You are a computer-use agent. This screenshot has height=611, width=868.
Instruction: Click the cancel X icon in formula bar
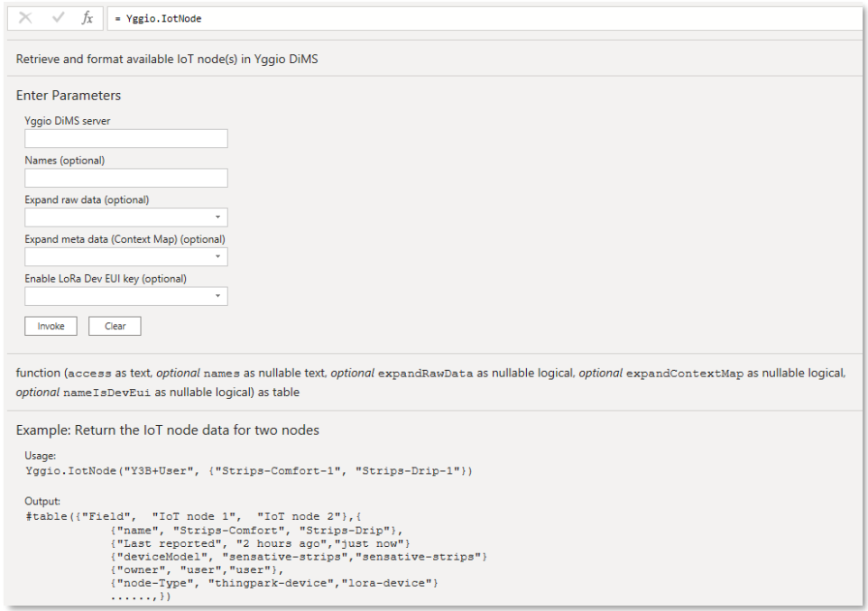pyautogui.click(x=25, y=18)
